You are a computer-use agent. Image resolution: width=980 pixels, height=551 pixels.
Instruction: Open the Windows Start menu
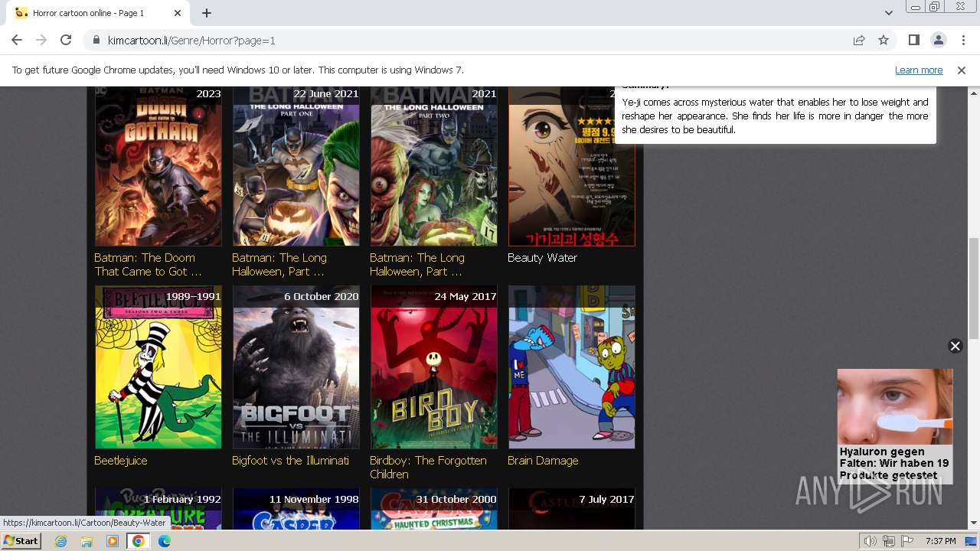pos(21,540)
